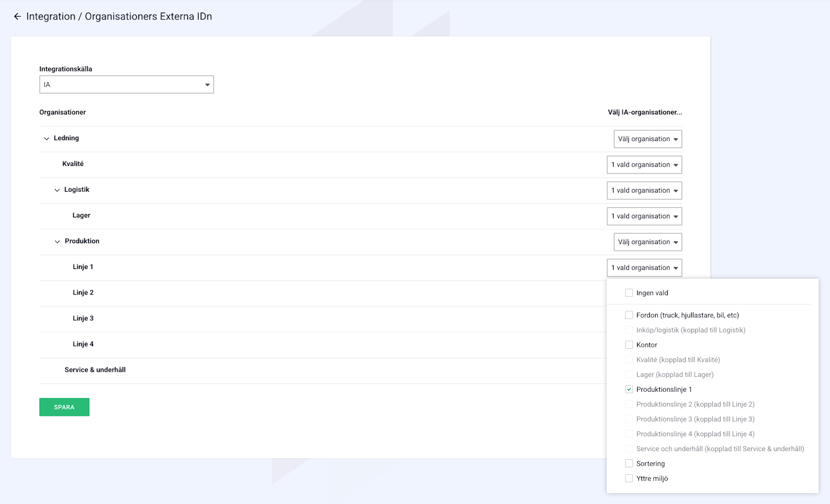
Task: Collapse the Logistik chevron
Action: pos(57,190)
